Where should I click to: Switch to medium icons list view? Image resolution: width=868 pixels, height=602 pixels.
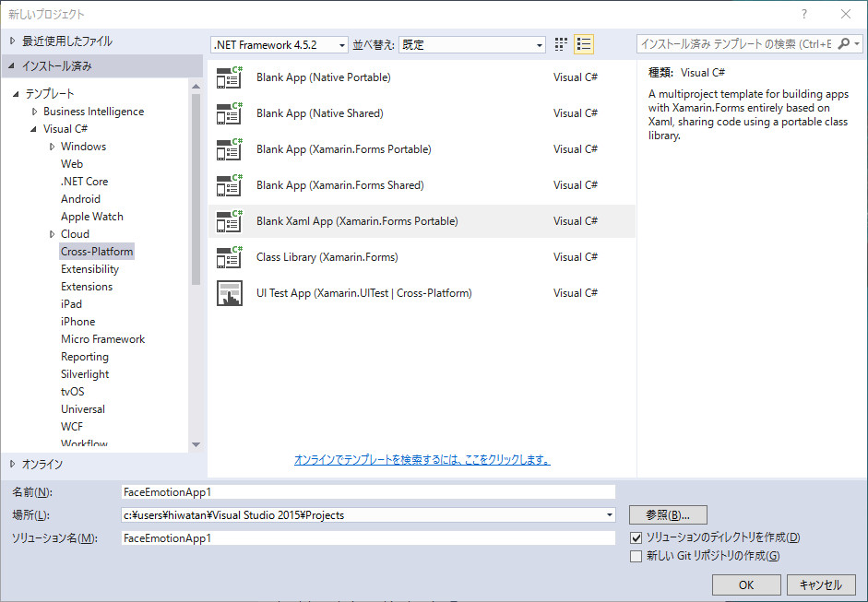pos(584,44)
